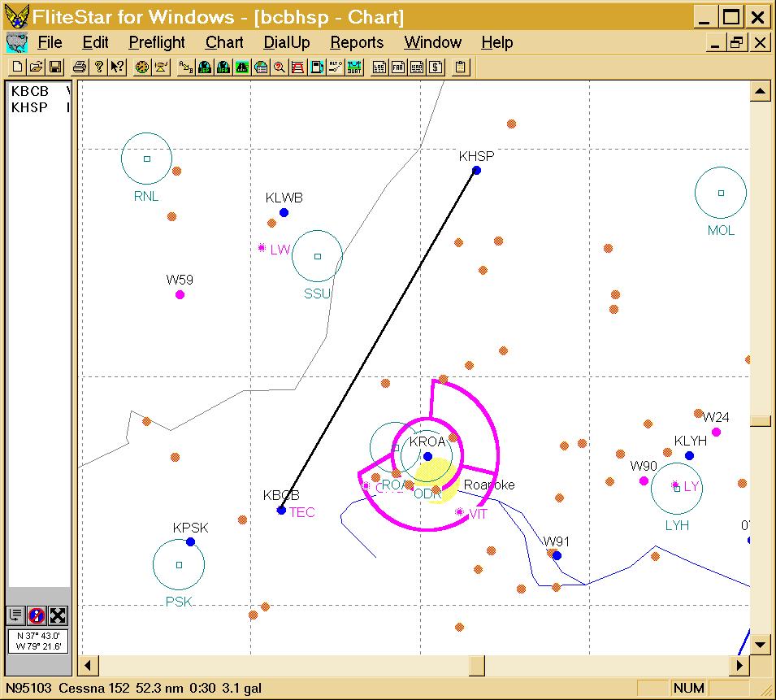Screen dimensions: 776x700
Task: Toggle the no-information icon in left panel
Action: (x=37, y=615)
